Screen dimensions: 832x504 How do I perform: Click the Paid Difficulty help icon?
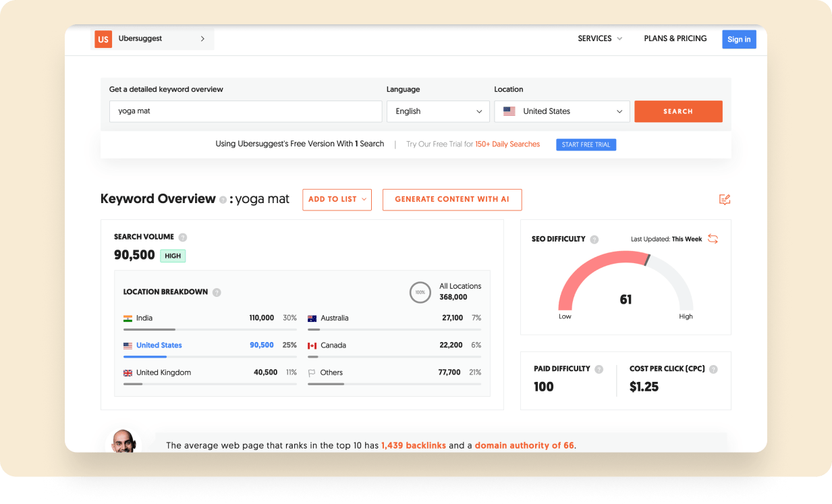click(599, 369)
